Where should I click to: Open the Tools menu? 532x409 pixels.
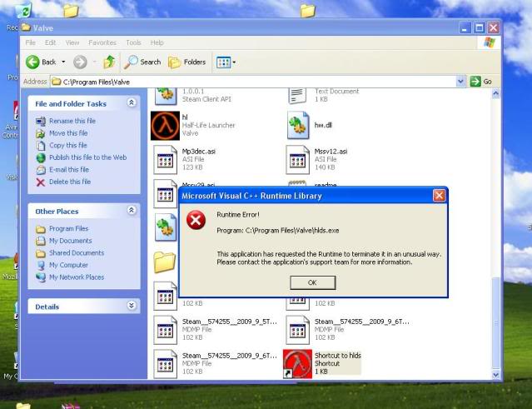[133, 42]
